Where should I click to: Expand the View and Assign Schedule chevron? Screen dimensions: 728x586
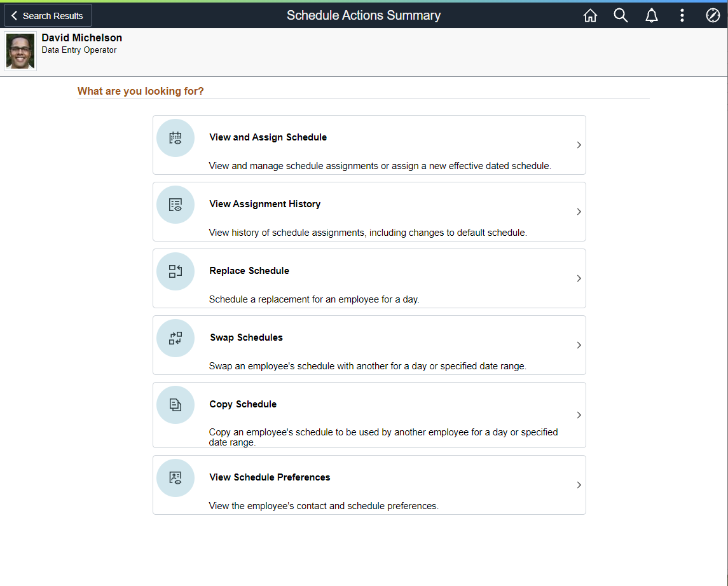click(579, 145)
